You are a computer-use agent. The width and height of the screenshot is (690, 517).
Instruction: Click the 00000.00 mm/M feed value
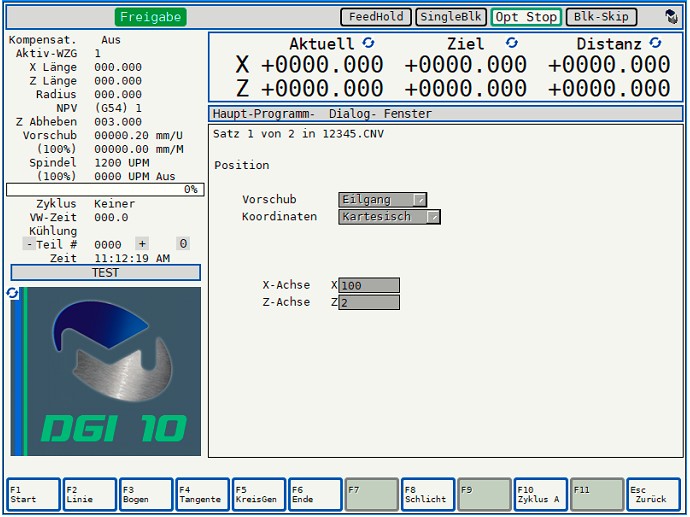coord(139,149)
